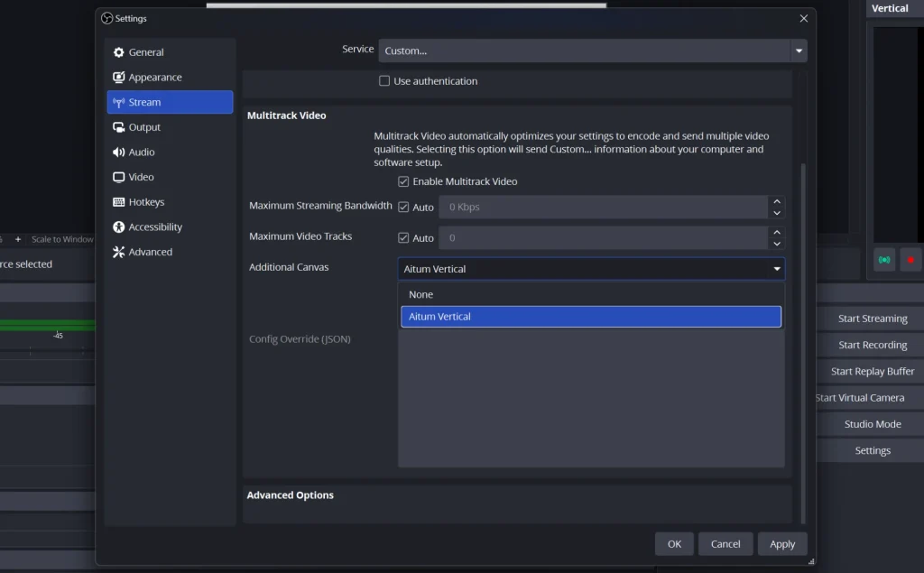924x573 pixels.
Task: Click Start Streaming in main window
Action: 872,319
